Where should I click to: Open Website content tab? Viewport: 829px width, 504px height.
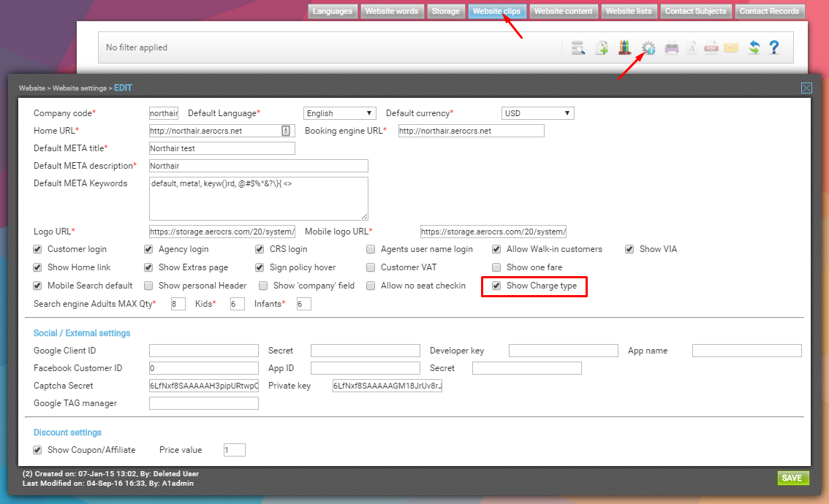click(563, 11)
